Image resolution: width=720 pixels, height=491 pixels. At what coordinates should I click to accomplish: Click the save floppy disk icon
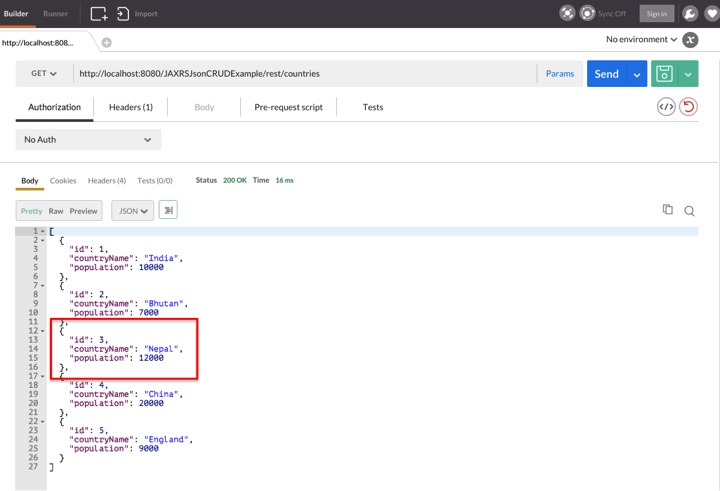664,73
